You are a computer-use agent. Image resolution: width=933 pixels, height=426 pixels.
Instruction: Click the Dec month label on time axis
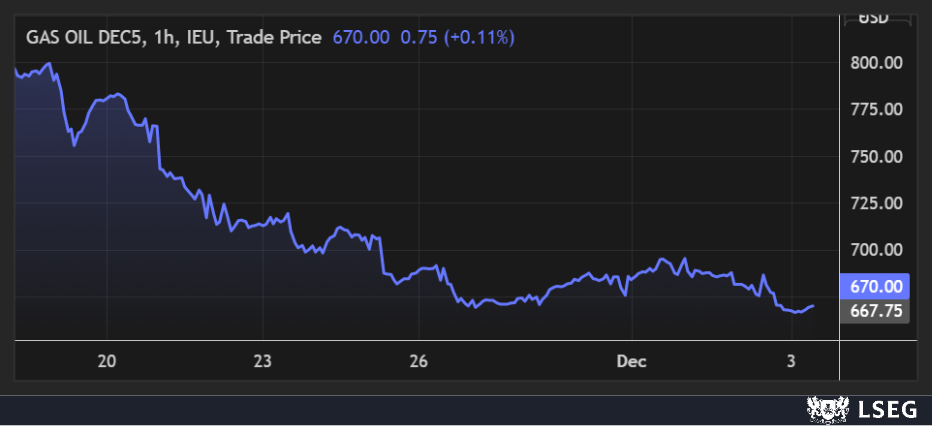point(632,361)
